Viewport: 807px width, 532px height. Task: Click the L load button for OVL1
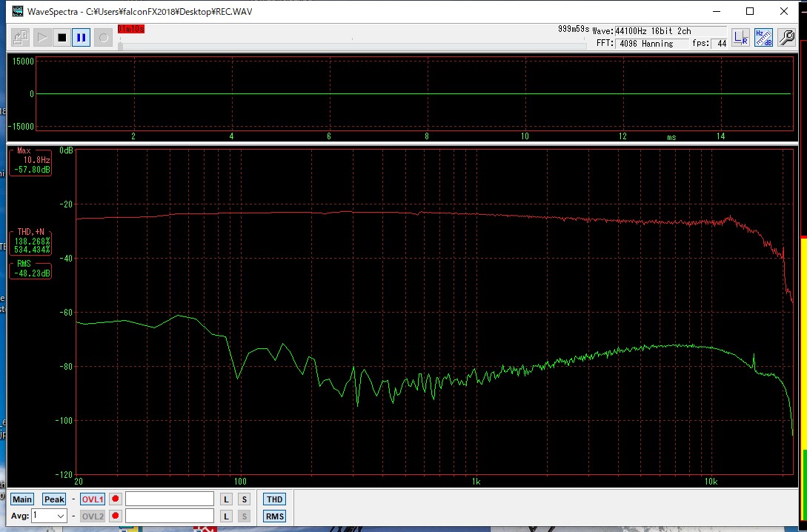(x=226, y=499)
